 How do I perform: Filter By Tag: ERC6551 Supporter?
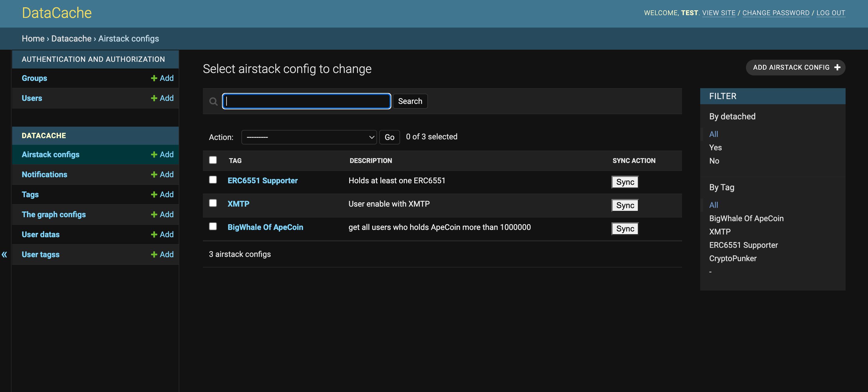tap(744, 245)
